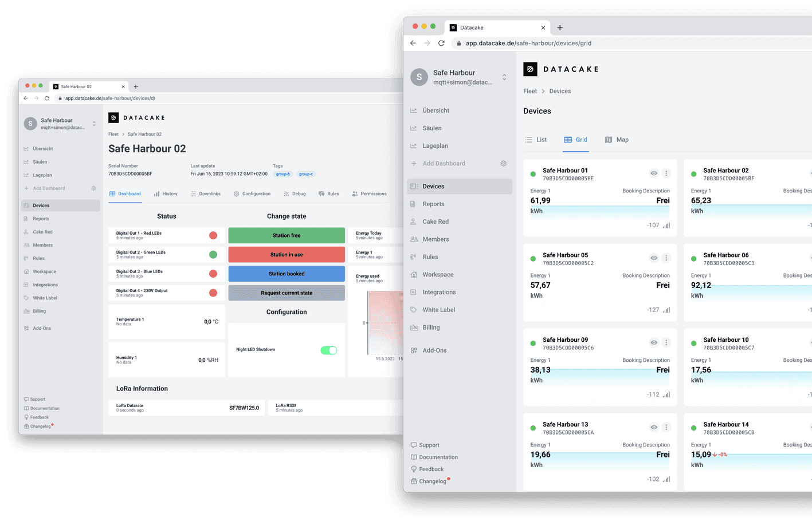Screen dimensions: 812x525
Task: Reload the page in the front browser window
Action: pos(441,43)
